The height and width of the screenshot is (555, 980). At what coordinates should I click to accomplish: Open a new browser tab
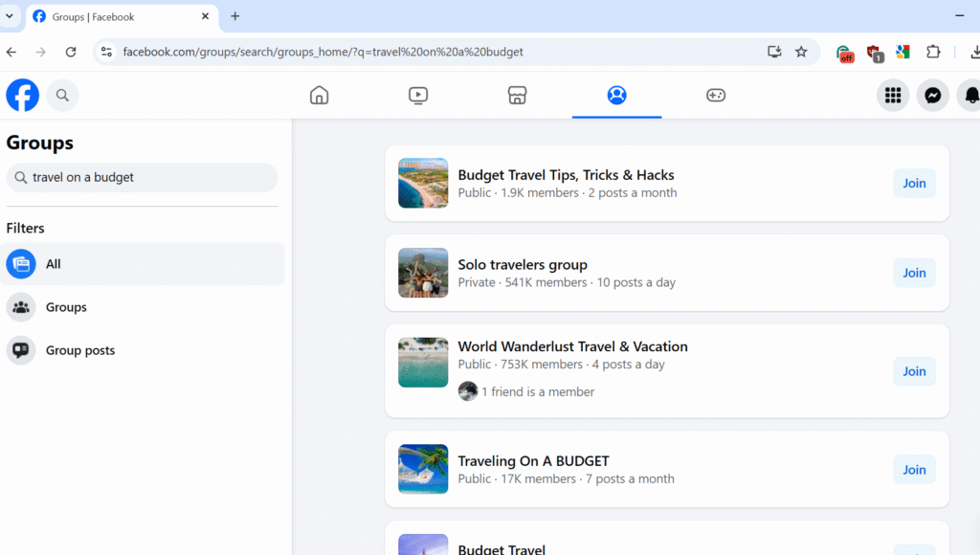point(235,16)
